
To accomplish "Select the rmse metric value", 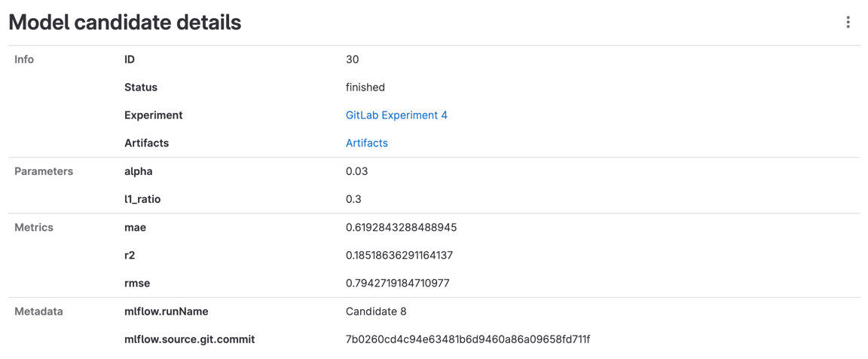I will point(397,283).
